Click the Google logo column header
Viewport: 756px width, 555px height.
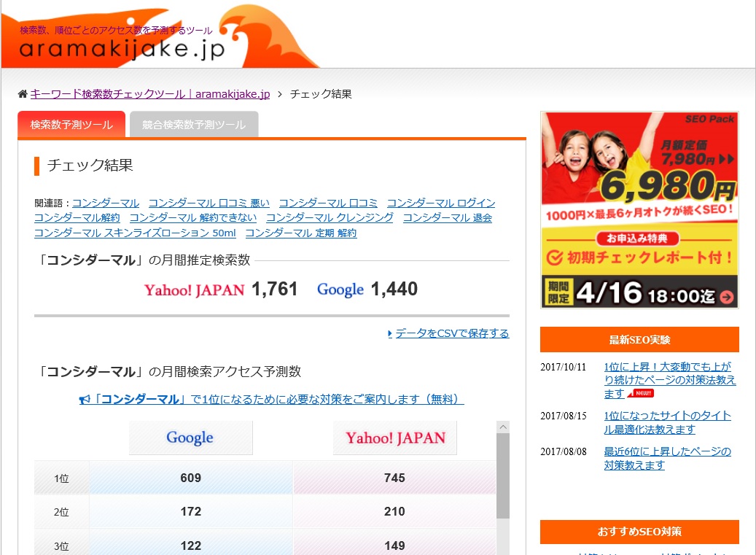[190, 438]
